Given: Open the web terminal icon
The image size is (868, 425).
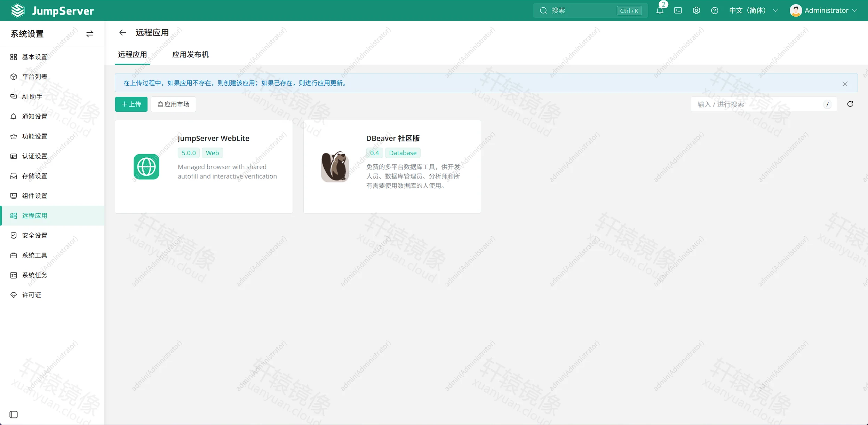Looking at the screenshot, I should tap(678, 10).
